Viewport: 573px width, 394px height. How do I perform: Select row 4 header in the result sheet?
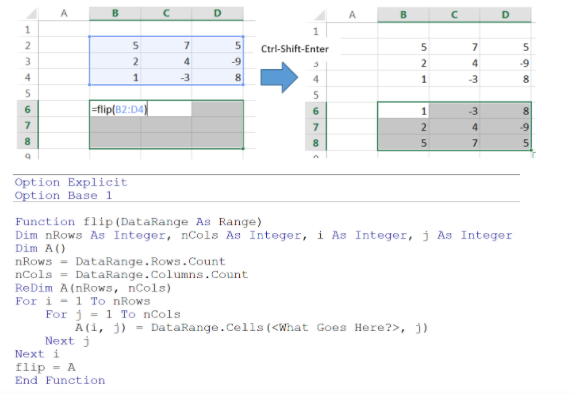pyautogui.click(x=316, y=79)
